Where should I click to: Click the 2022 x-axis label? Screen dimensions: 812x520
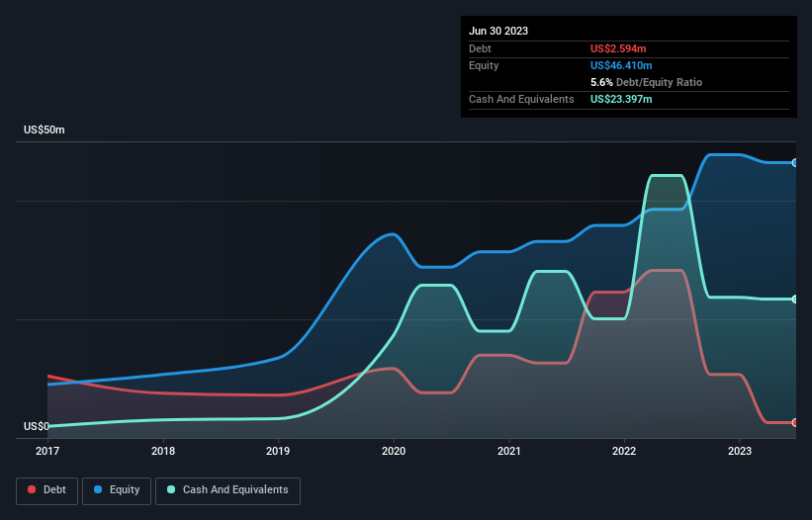point(624,451)
